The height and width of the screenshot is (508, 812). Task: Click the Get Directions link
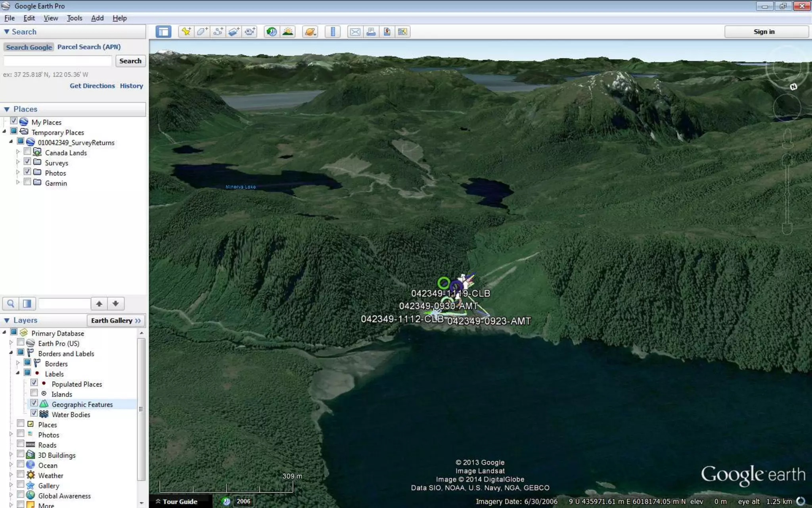coord(92,86)
